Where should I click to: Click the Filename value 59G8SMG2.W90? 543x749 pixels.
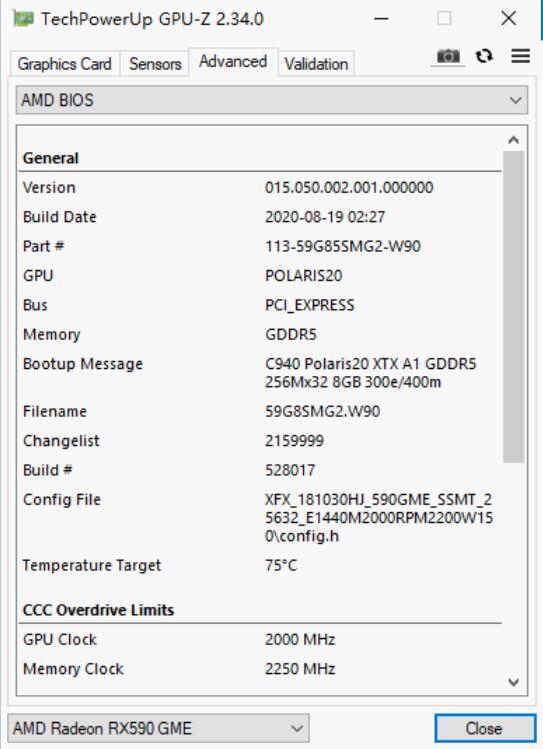pyautogui.click(x=322, y=411)
